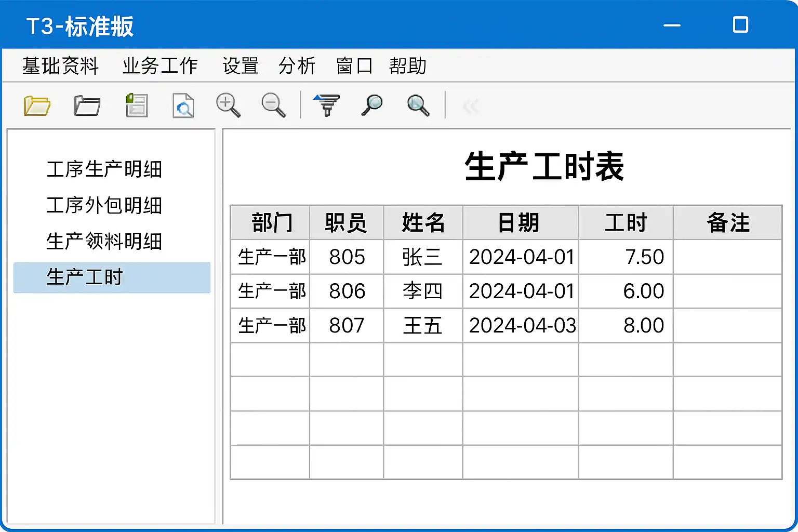The height and width of the screenshot is (532, 798).
Task: Open the yellow folder icon in toolbar
Action: point(37,106)
